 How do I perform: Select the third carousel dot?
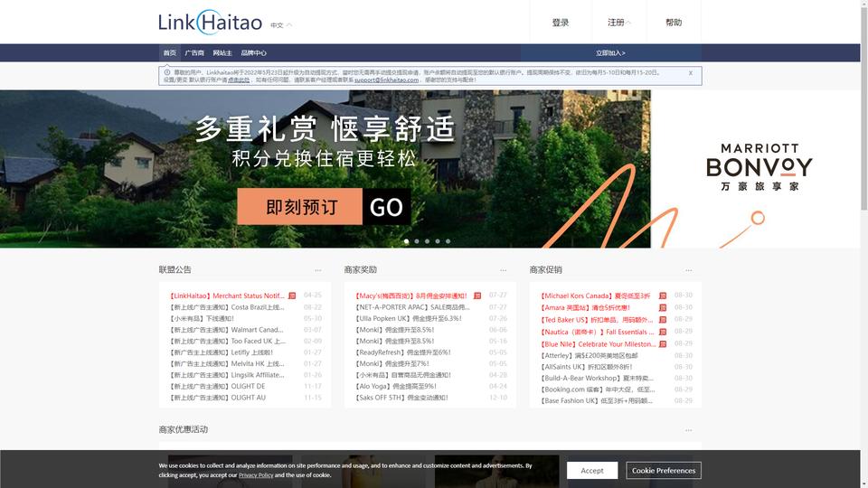[x=428, y=241]
